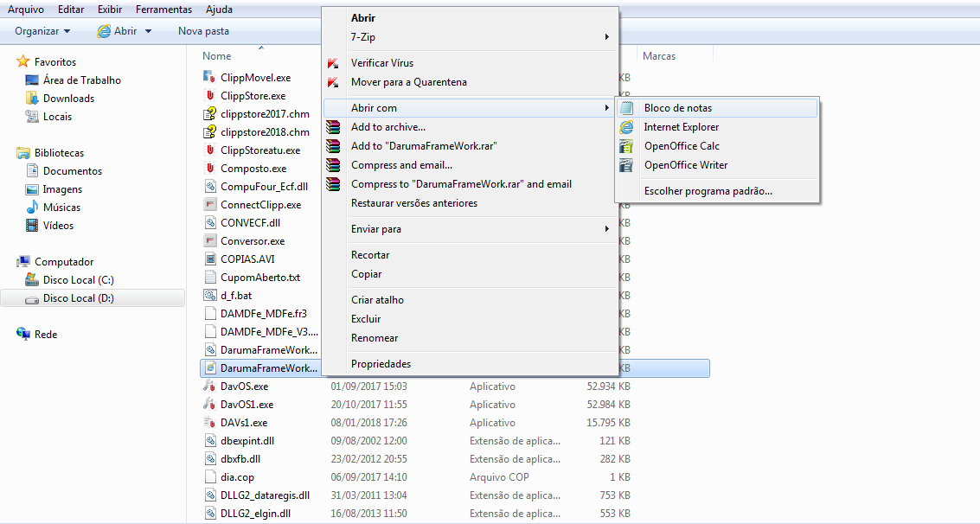Click the Rede network icon

23,335
